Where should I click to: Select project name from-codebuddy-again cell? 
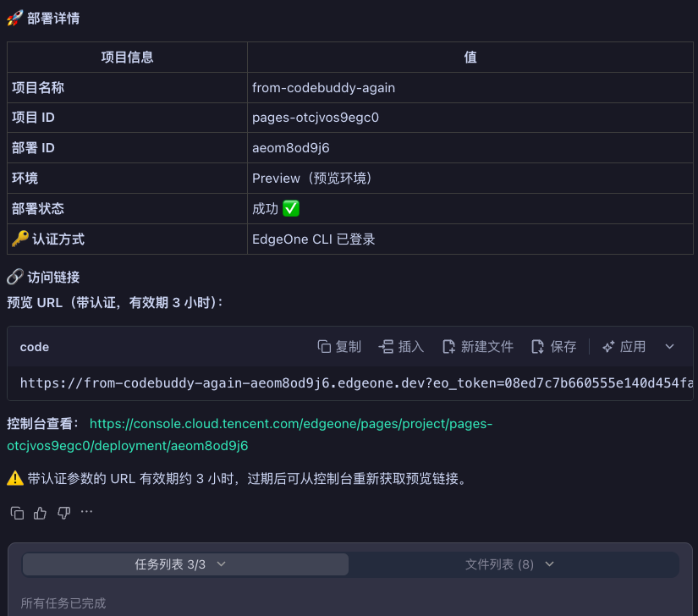pos(470,88)
